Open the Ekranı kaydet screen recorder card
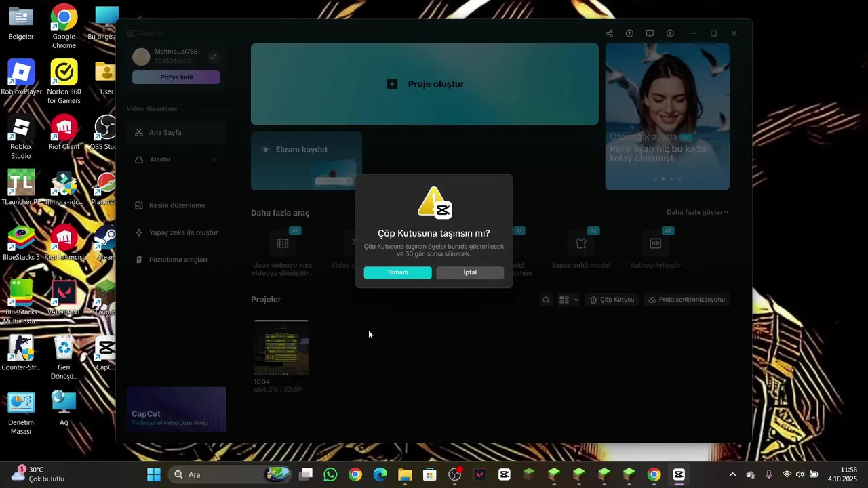Image resolution: width=868 pixels, height=488 pixels. 307,161
